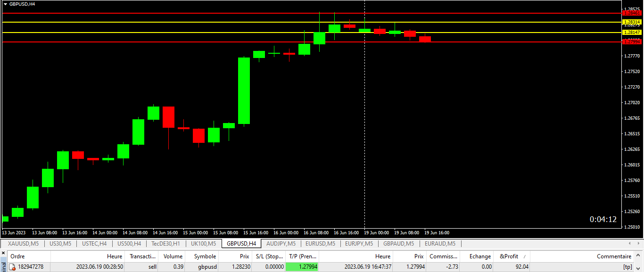Switch to the AUDJPY,M5 chart tab

281,244
